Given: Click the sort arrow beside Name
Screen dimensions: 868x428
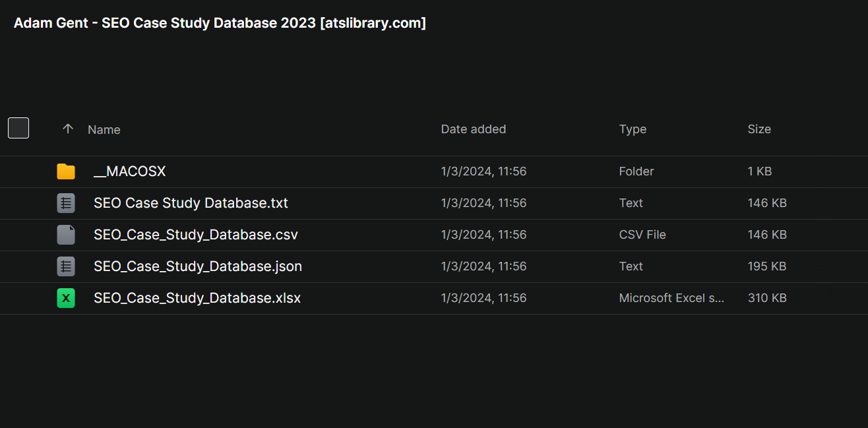Looking at the screenshot, I should point(67,129).
